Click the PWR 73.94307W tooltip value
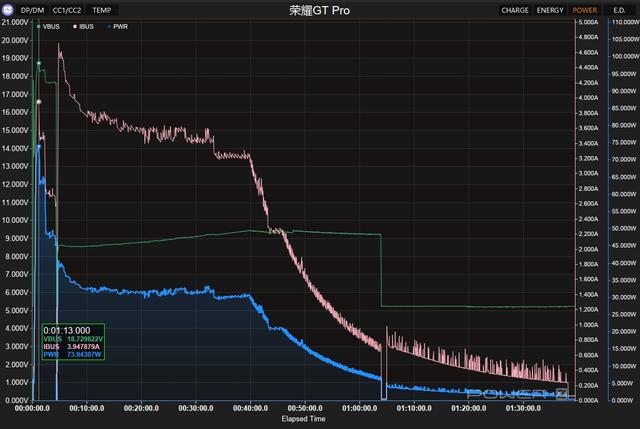640x429 pixels. [72, 354]
